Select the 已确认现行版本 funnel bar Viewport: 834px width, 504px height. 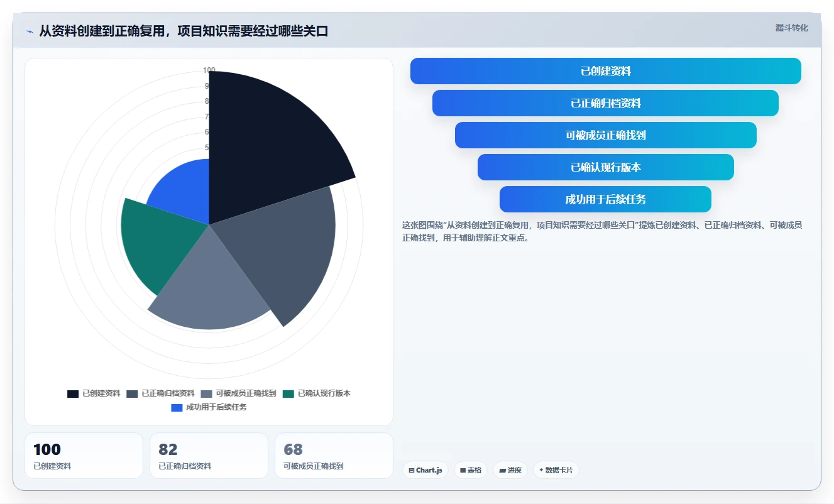click(606, 167)
